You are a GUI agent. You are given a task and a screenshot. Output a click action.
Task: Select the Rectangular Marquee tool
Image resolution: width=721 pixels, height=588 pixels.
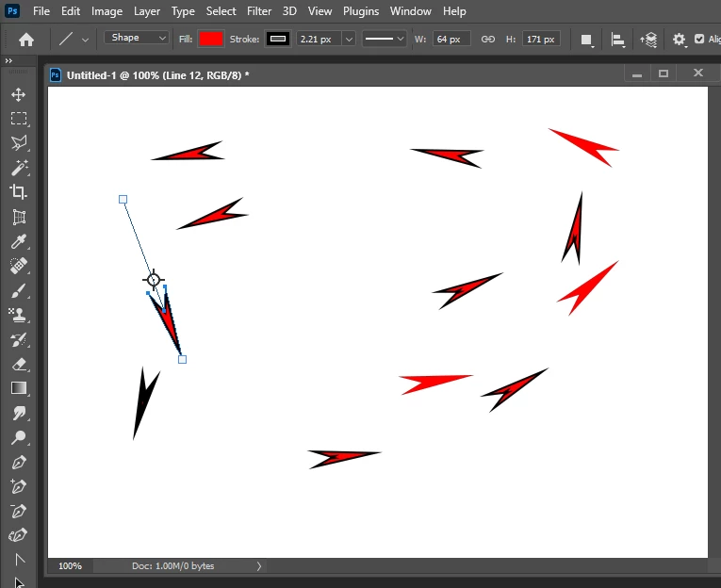(x=19, y=119)
